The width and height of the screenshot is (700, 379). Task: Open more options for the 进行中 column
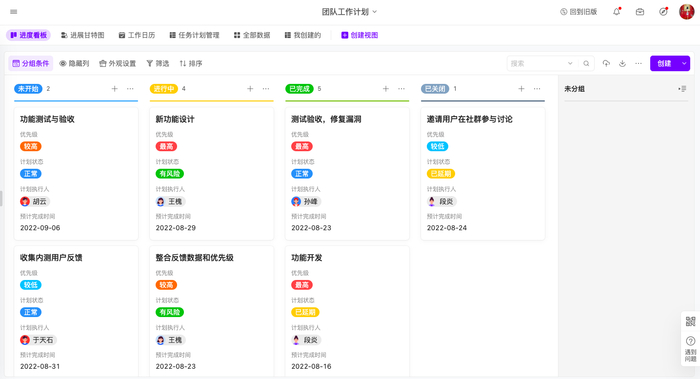[x=266, y=89]
